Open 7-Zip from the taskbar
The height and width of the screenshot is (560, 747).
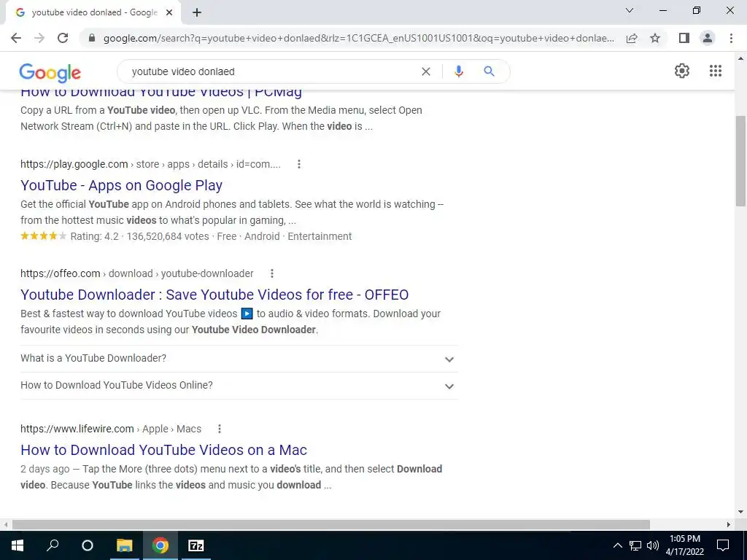[x=196, y=545]
